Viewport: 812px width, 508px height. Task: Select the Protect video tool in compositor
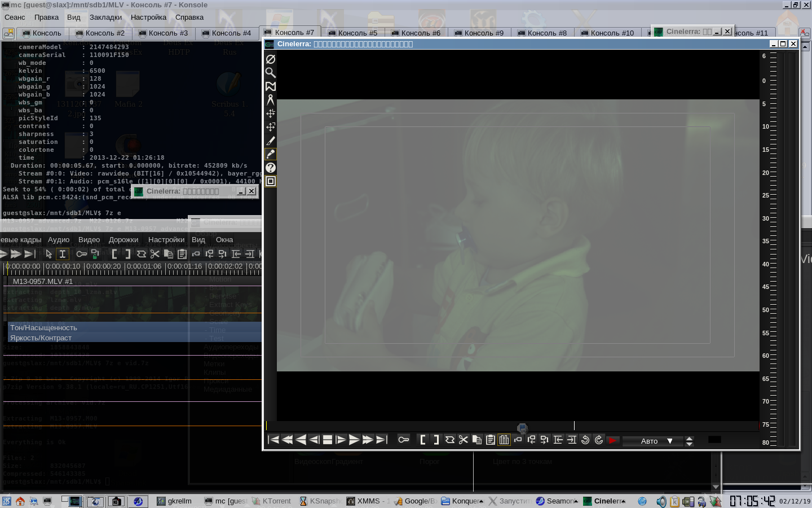[x=271, y=59]
